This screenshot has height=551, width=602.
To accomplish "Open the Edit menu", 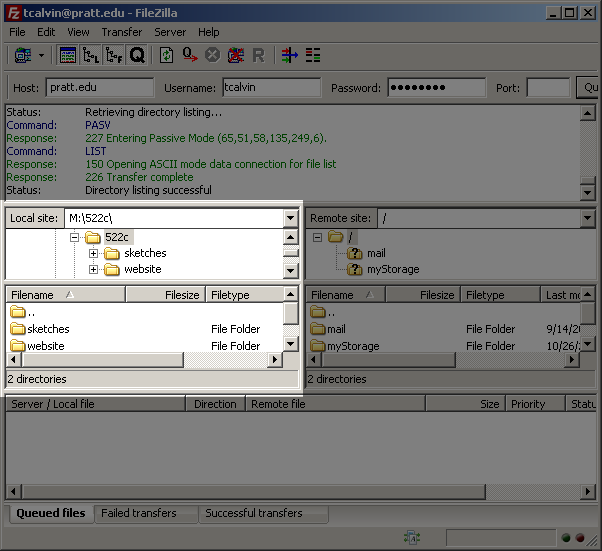I will pyautogui.click(x=46, y=32).
